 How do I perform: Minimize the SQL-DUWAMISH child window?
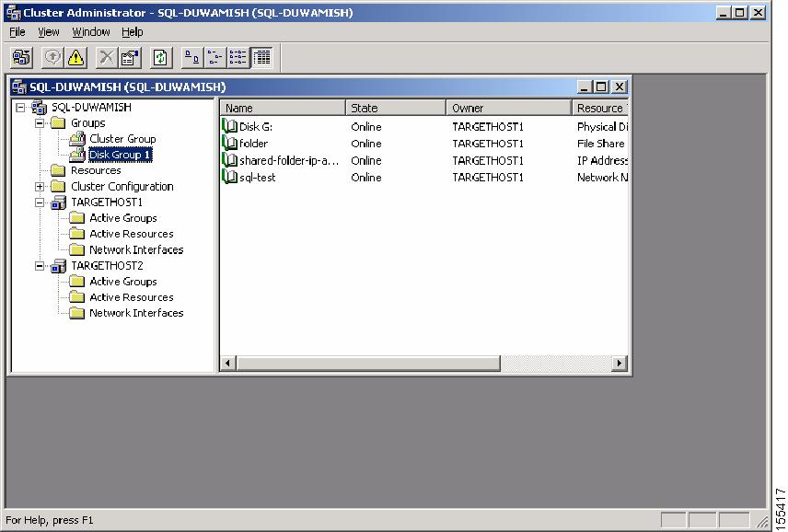585,87
